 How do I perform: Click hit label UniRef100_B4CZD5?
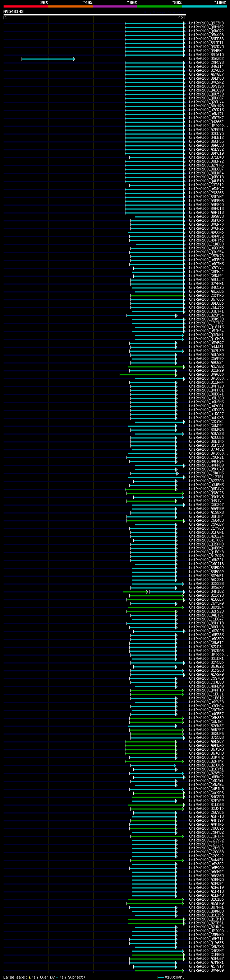pos(206,797)
